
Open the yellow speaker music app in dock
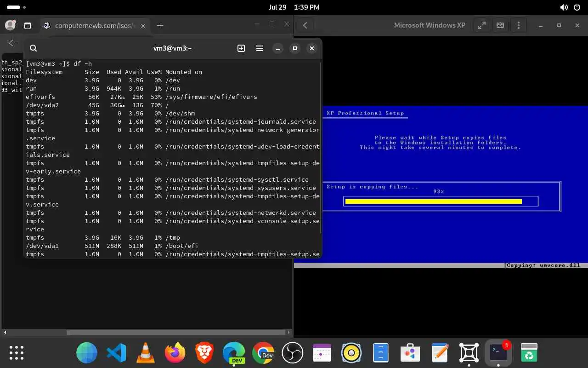tap(351, 353)
